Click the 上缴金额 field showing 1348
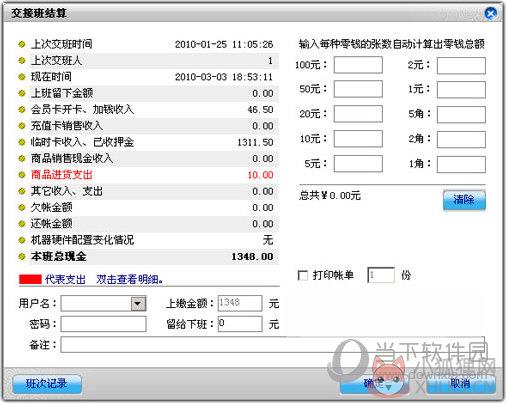 [240, 303]
